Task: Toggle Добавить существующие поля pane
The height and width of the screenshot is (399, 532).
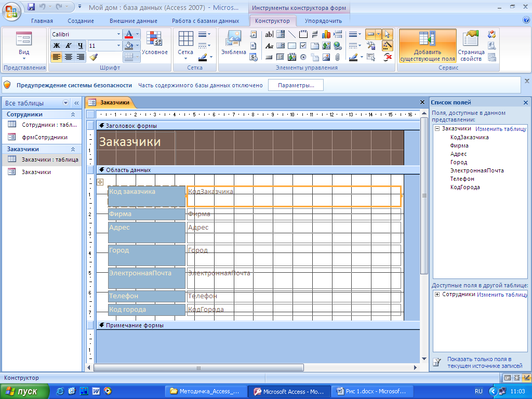Action: 427,46
